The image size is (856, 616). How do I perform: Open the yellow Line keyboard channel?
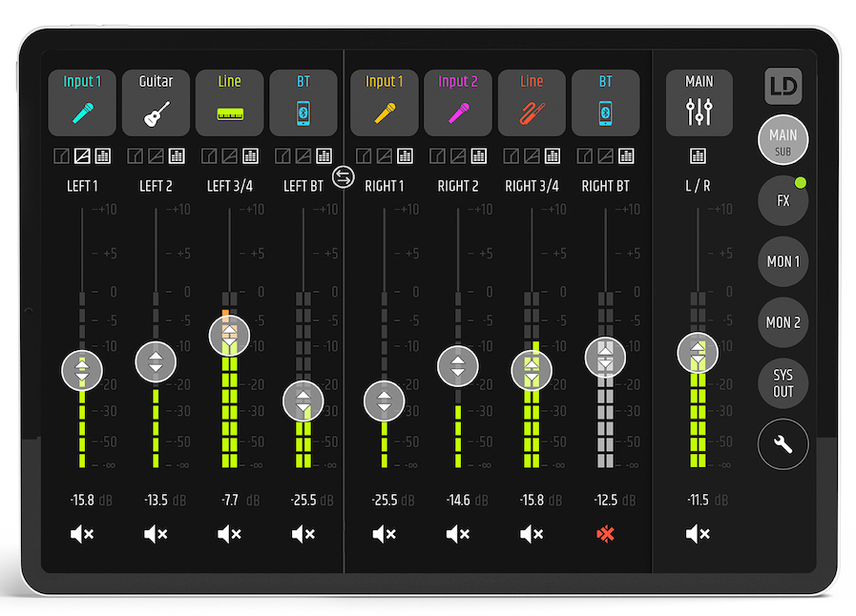[x=229, y=103]
